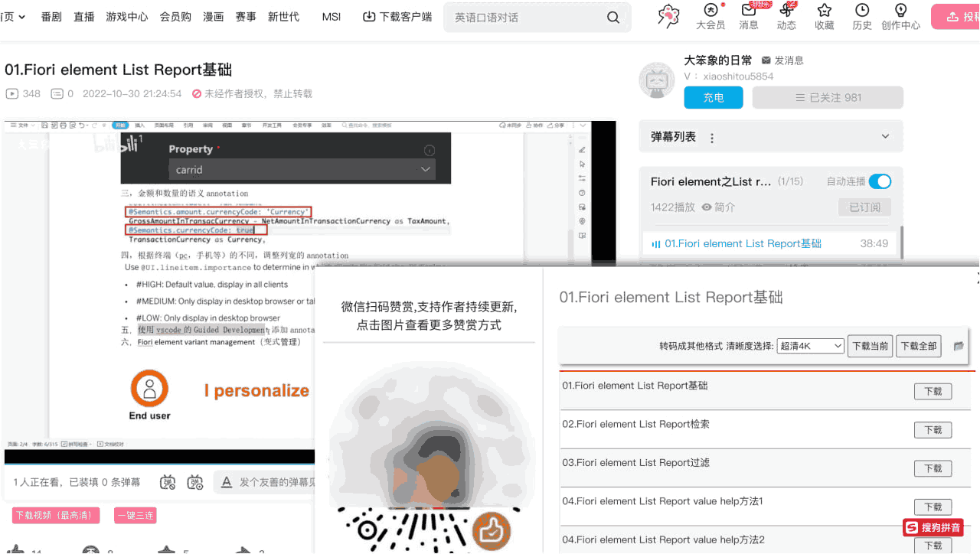Download 04.Fiori value help方法1
Image resolution: width=980 pixels, height=554 pixels.
[933, 507]
